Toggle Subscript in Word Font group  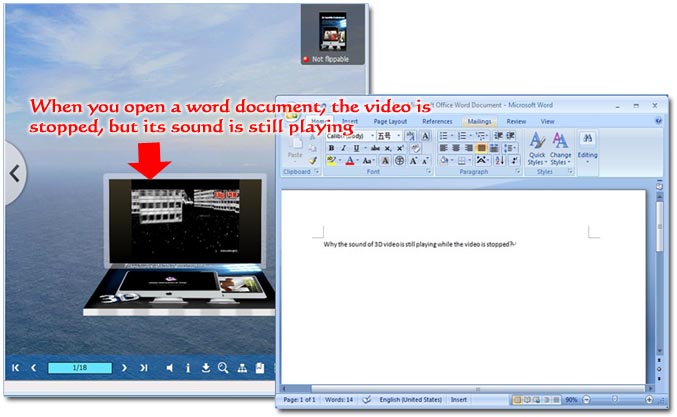pos(388,148)
